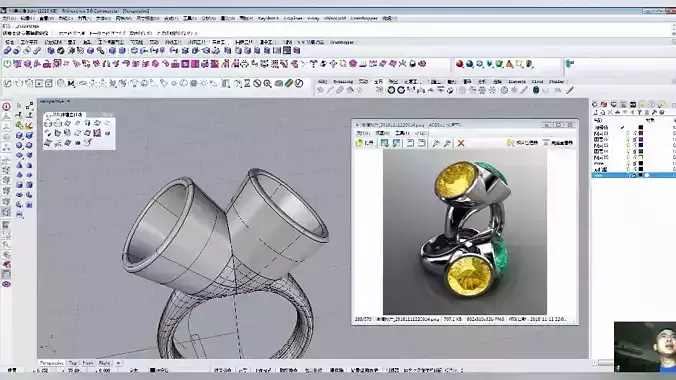Click the purple gem icon in RhinoGold toolbar
Viewport: 676px width, 380px height.
[353, 64]
